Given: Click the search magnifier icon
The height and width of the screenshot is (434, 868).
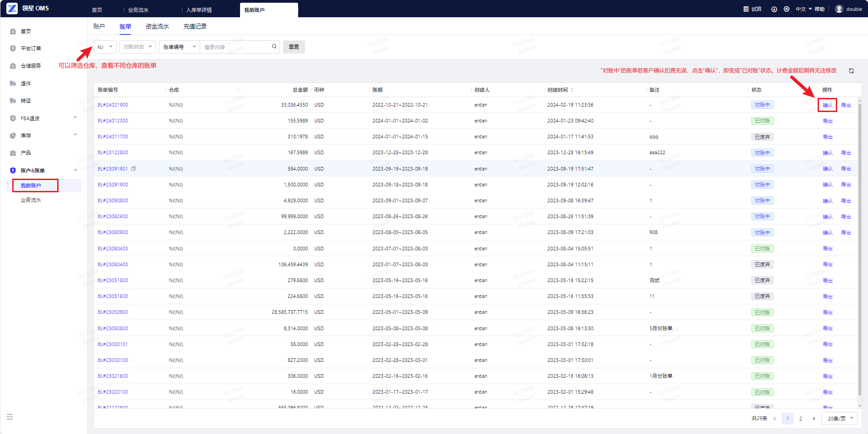Looking at the screenshot, I should click(x=274, y=47).
